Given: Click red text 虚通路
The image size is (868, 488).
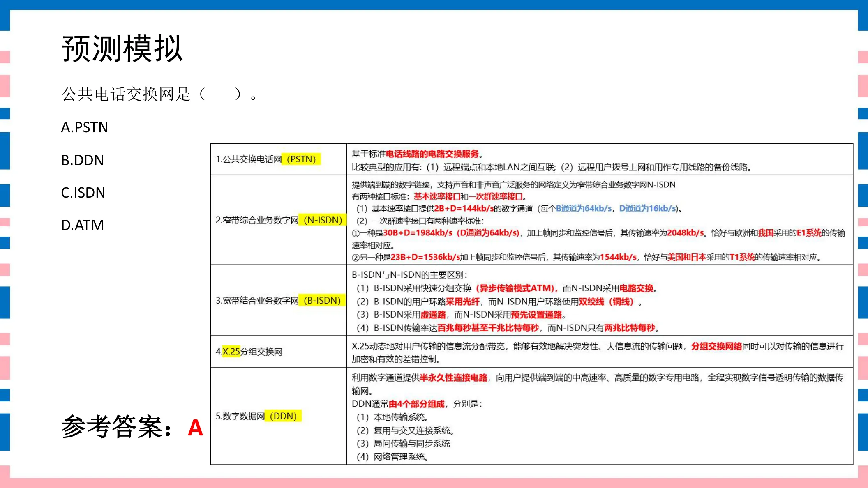Looking at the screenshot, I should coord(433,315).
